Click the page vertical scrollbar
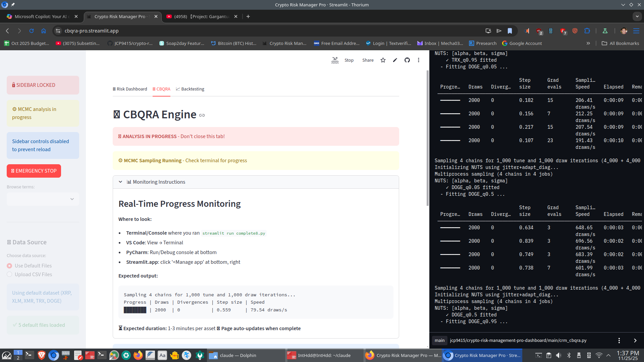Screen dimensions: 644x362 tap(427, 137)
